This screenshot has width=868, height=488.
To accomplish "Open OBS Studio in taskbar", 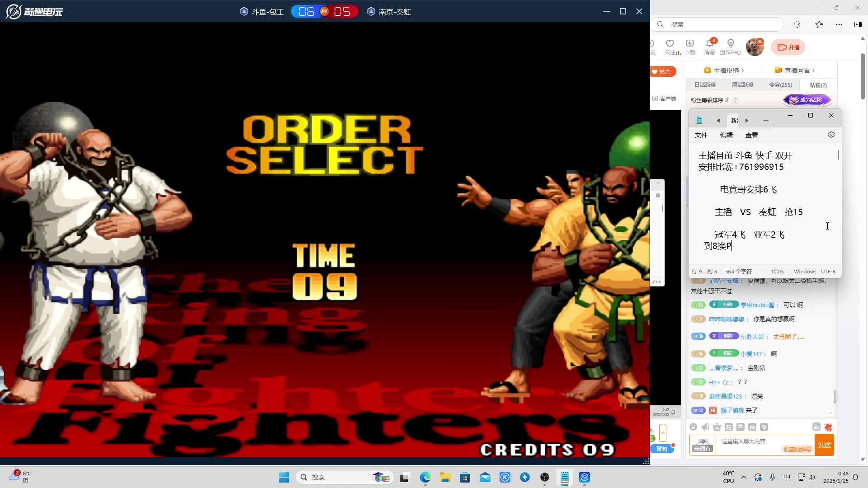I will pyautogui.click(x=545, y=477).
